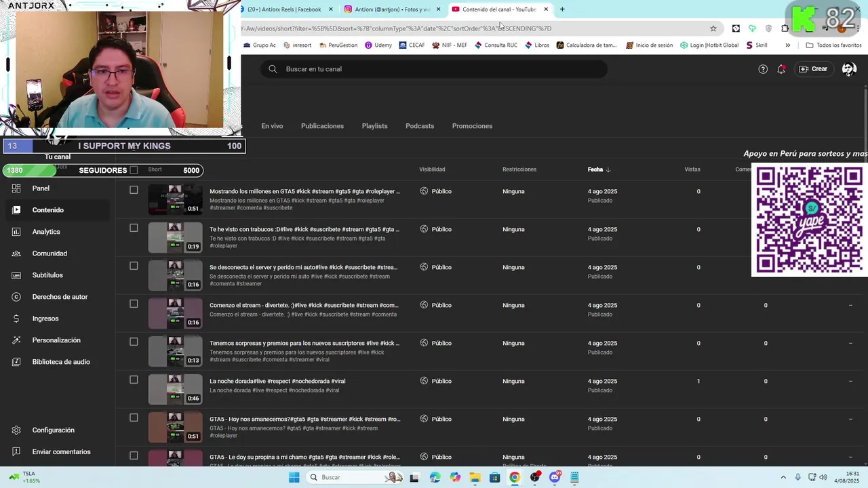Switch to En vivo tab
The width and height of the screenshot is (868, 488).
tap(272, 126)
